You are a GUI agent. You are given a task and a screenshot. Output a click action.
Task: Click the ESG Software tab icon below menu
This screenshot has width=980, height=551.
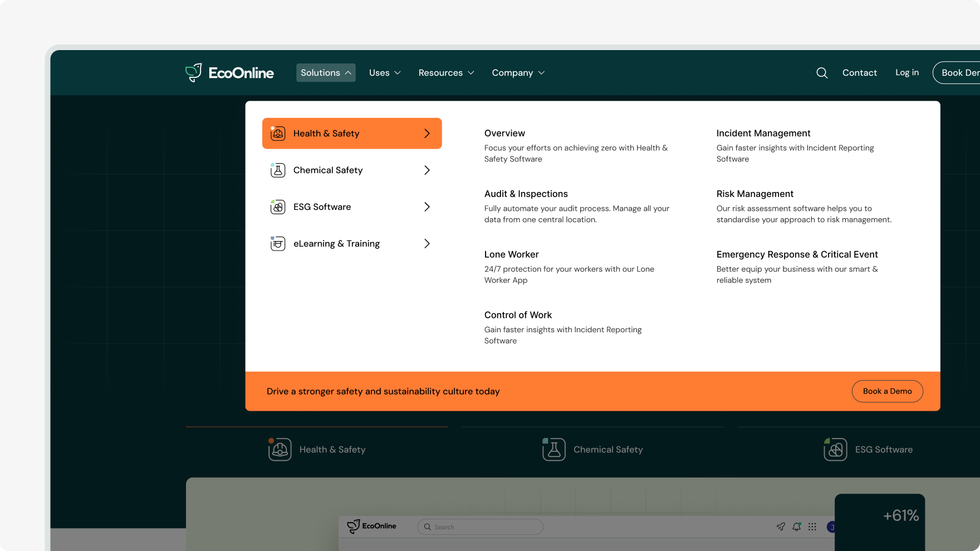pyautogui.click(x=835, y=449)
